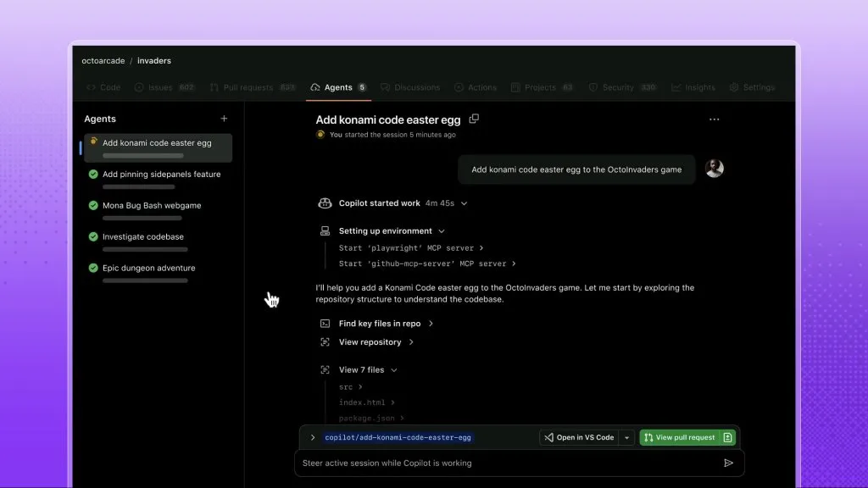
Task: Click green check on Add pinning sidepanels
Action: click(x=93, y=175)
